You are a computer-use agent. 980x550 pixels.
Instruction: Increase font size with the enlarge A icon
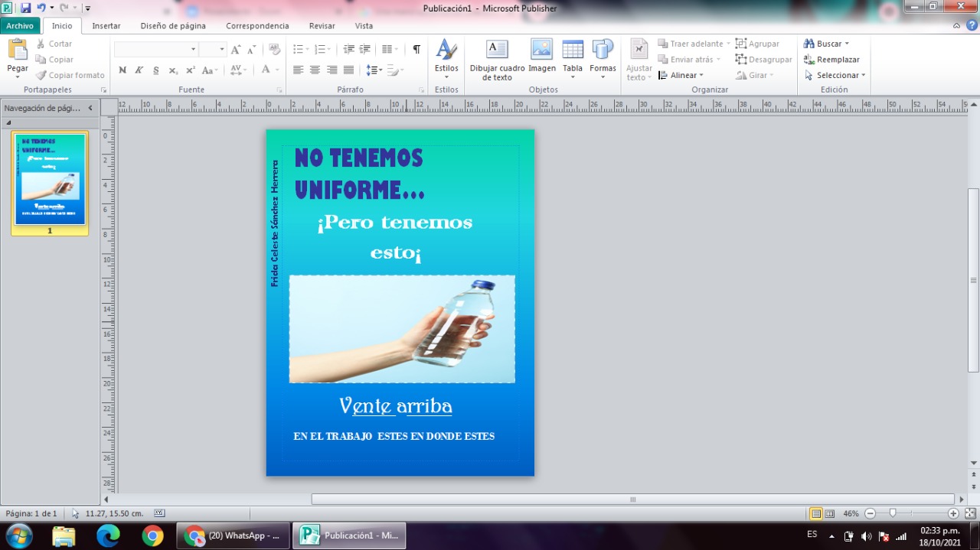[x=236, y=49]
